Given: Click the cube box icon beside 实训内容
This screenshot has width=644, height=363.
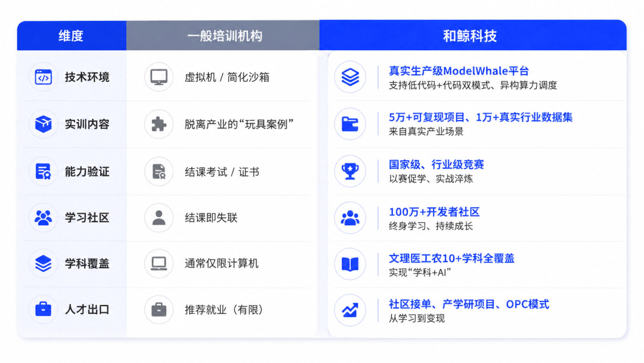Looking at the screenshot, I should pyautogui.click(x=43, y=124).
